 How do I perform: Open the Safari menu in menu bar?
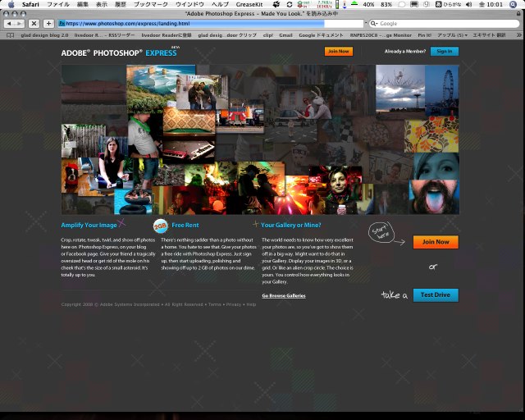tap(30, 4)
